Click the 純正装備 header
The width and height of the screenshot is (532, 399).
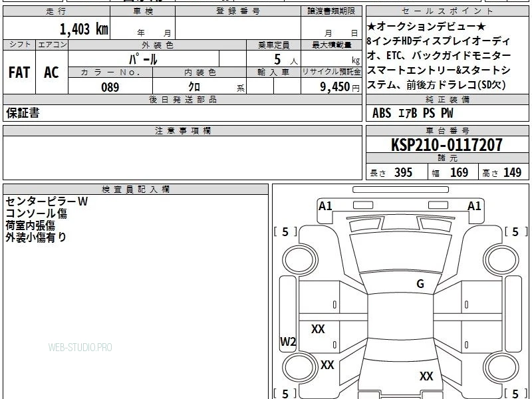click(447, 99)
